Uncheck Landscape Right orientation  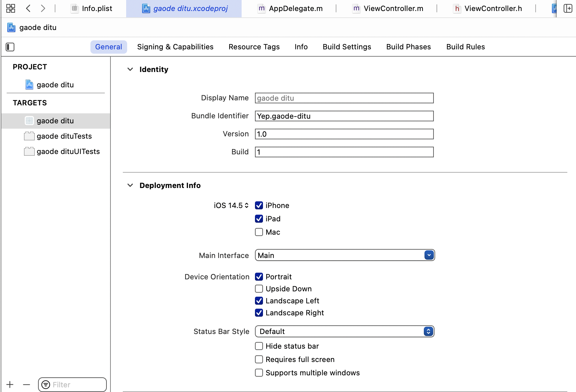[259, 313]
